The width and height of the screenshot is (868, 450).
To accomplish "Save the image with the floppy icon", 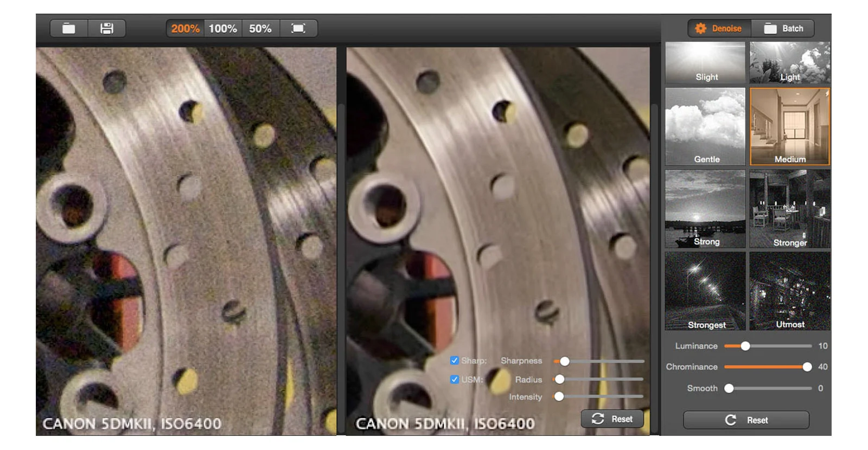I will [x=107, y=28].
